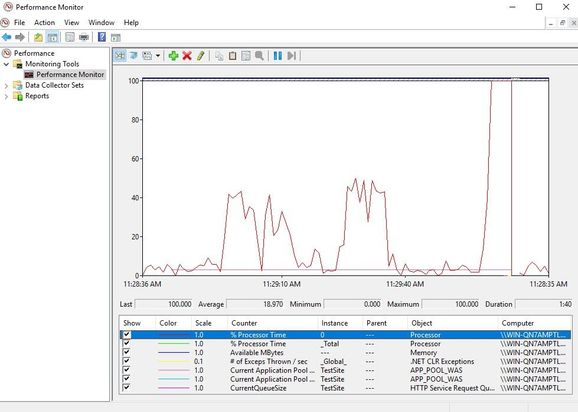The height and width of the screenshot is (412, 578).
Task: Click the green _Total processor color line
Action: [x=174, y=343]
